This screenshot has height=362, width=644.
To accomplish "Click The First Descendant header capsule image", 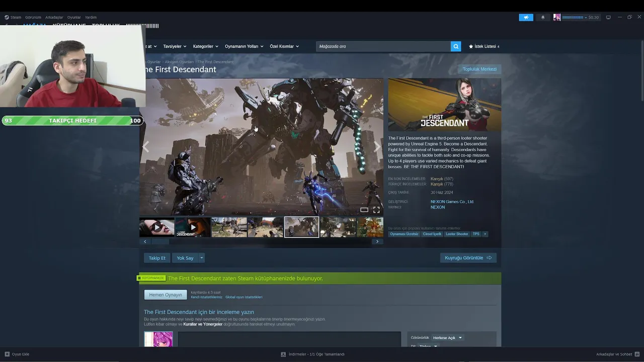I will pyautogui.click(x=445, y=105).
